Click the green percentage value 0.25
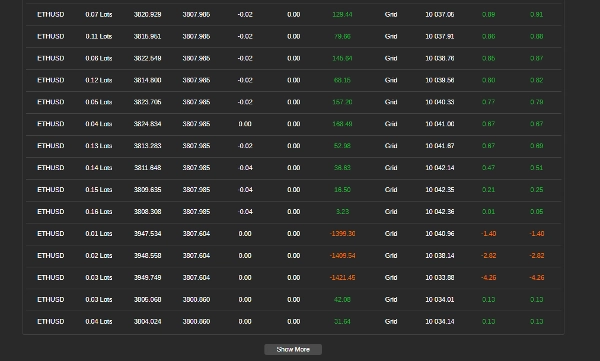Image resolution: width=600 pixels, height=361 pixels. click(x=536, y=189)
